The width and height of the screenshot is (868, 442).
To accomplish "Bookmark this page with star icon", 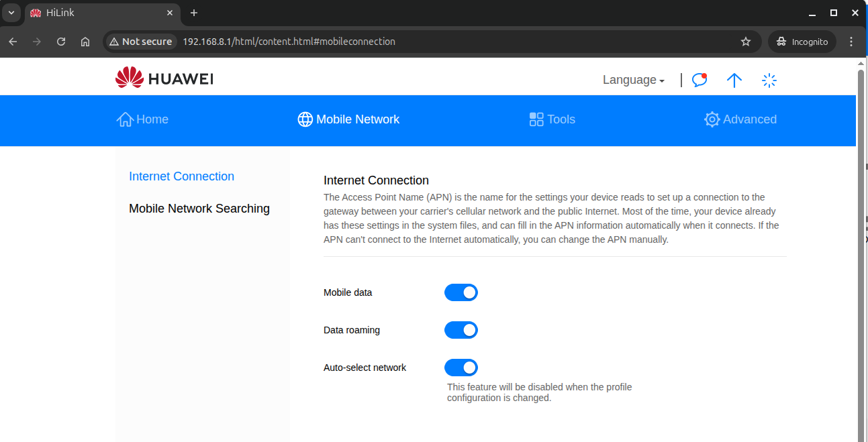I will point(745,42).
